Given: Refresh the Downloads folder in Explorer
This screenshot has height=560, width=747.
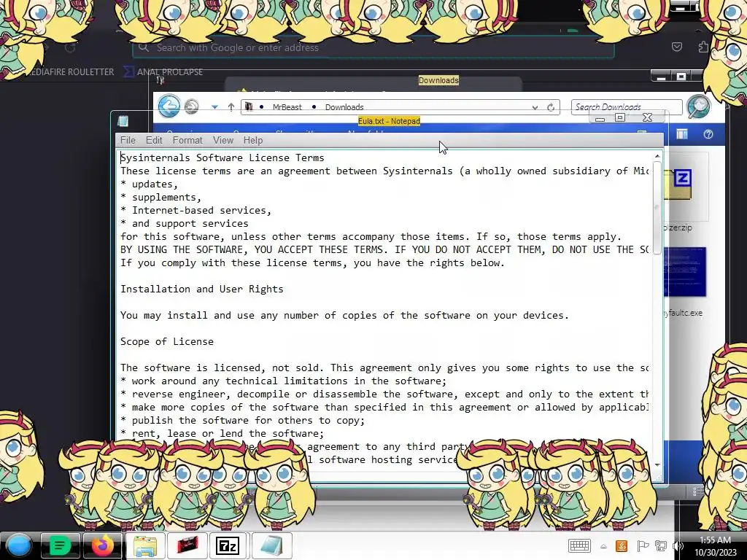Looking at the screenshot, I should click(551, 107).
